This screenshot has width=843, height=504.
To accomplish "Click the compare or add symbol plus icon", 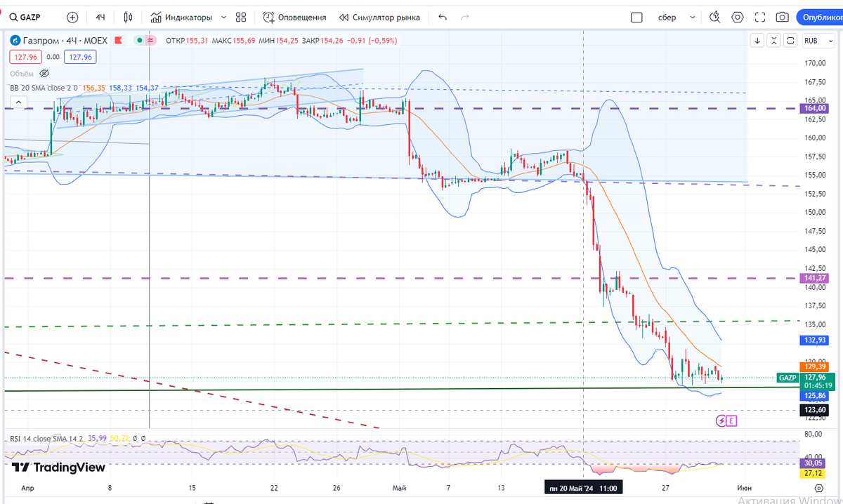I will pyautogui.click(x=72, y=17).
